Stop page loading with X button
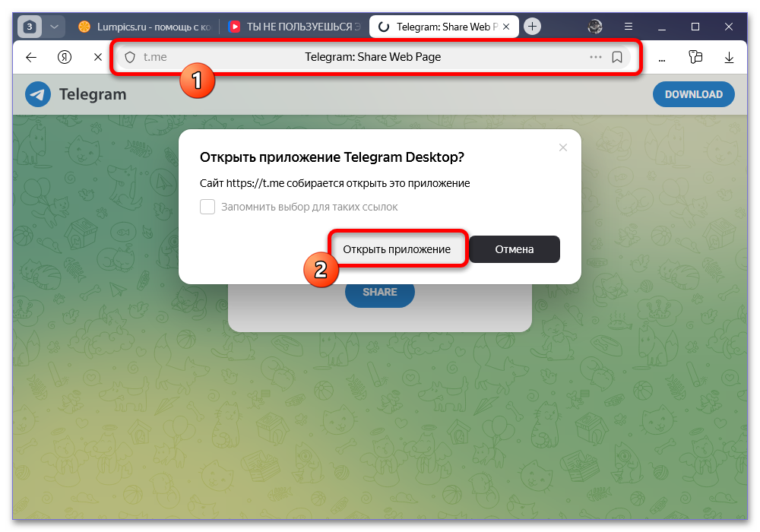 pyautogui.click(x=98, y=57)
